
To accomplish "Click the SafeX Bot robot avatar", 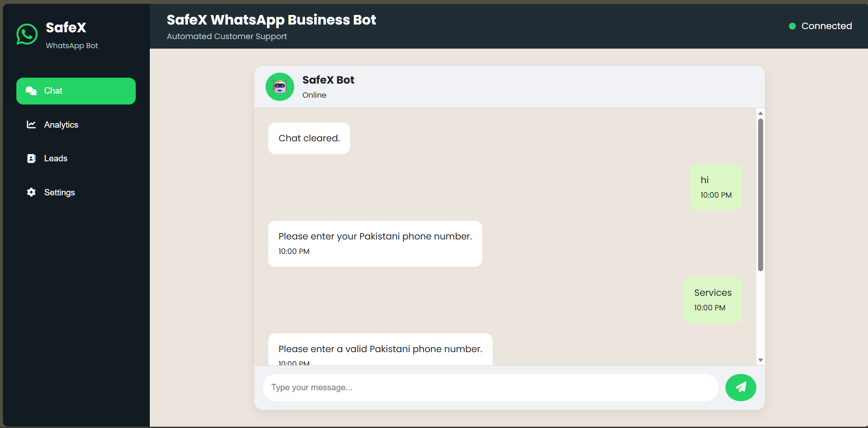I will [280, 87].
